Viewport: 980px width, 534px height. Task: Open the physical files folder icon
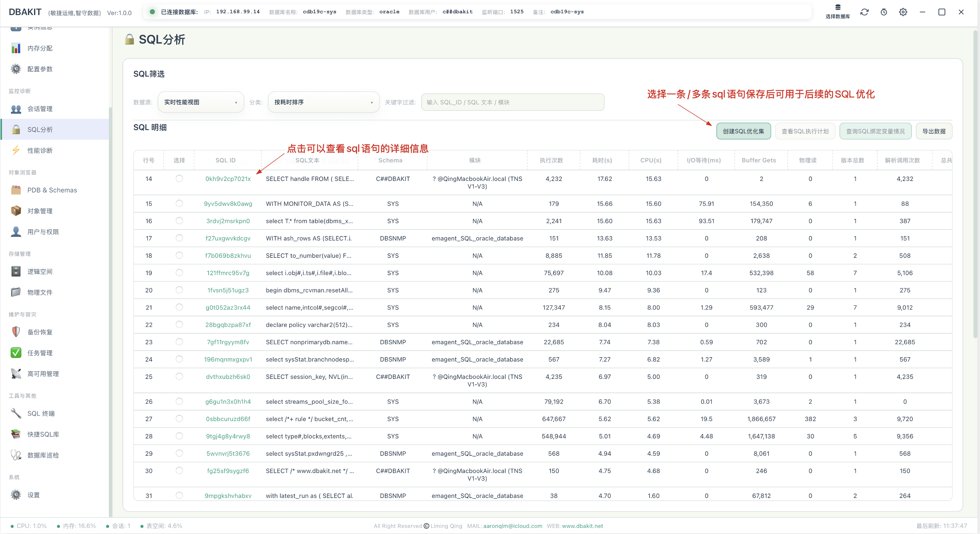point(16,292)
